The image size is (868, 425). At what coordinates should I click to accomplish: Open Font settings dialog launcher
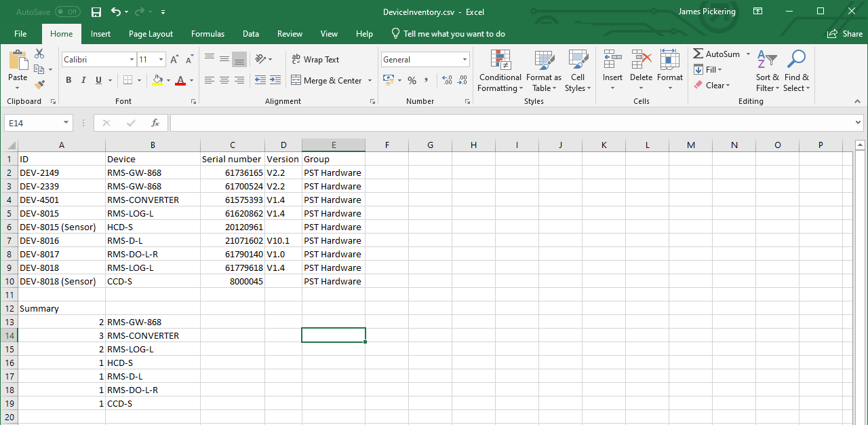point(194,101)
